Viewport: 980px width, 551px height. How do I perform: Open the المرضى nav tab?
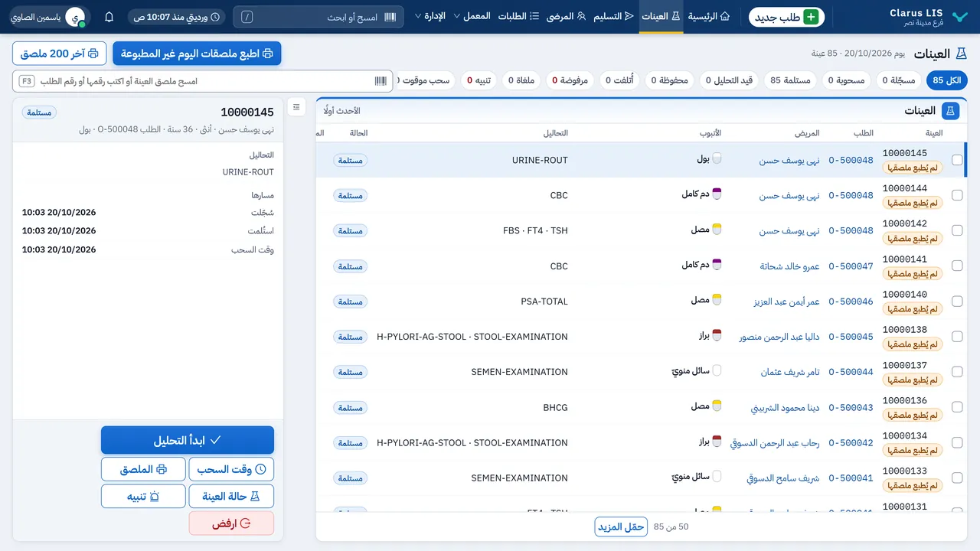pos(566,17)
